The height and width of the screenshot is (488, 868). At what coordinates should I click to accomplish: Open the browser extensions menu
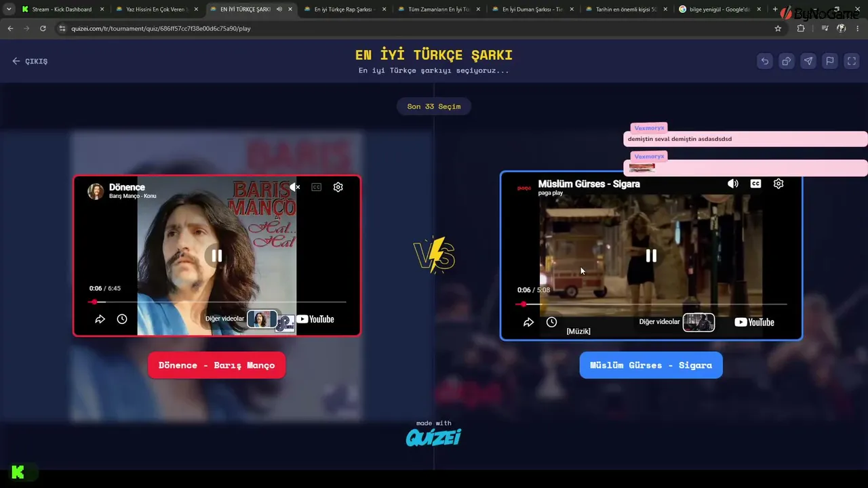(801, 28)
